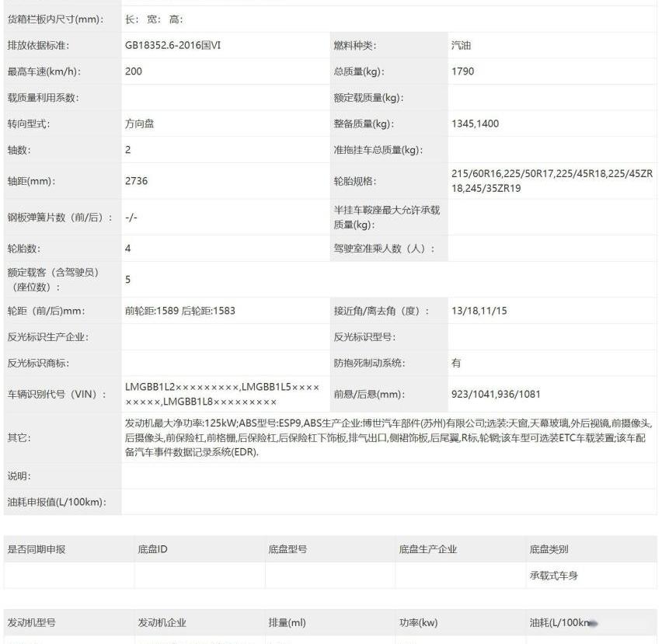Click the 车辆识别代号（VIN） label

click(x=57, y=394)
